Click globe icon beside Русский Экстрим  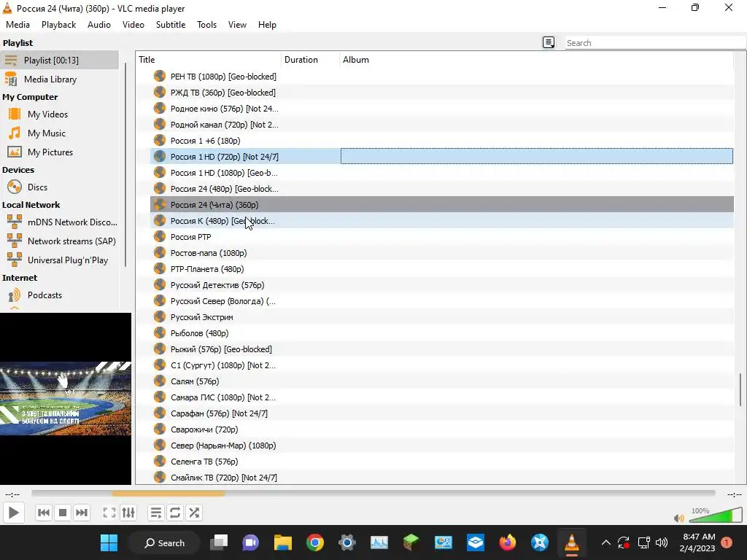coord(160,316)
